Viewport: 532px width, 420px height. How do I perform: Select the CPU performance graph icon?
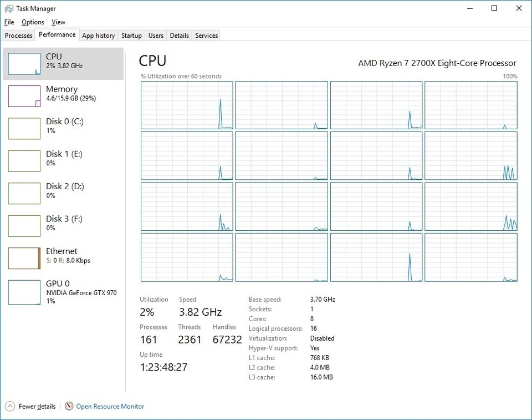(x=24, y=63)
